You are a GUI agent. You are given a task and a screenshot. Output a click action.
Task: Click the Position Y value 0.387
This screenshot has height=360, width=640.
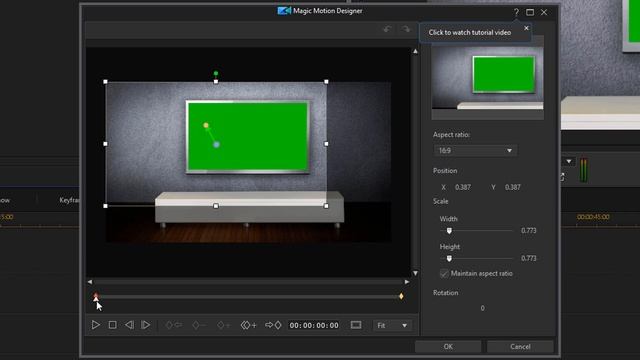513,187
